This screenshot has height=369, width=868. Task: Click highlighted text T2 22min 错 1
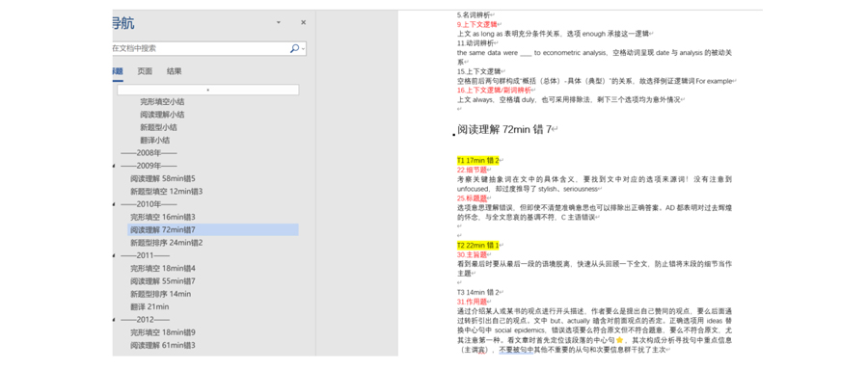(x=478, y=245)
